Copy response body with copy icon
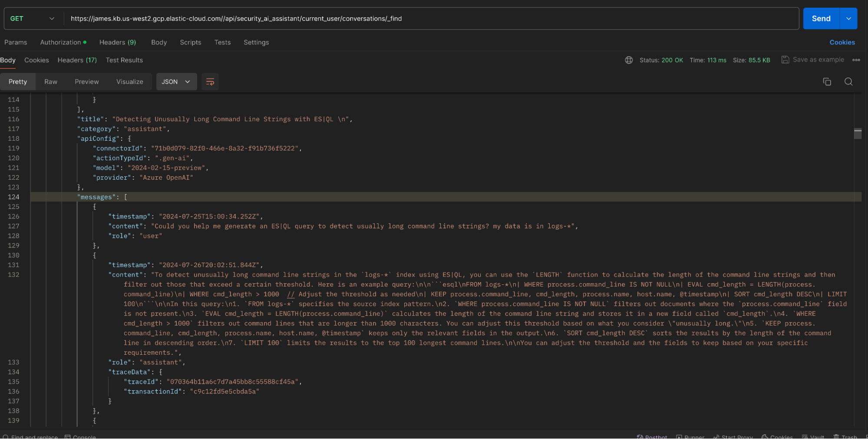This screenshot has height=439, width=868. click(827, 82)
